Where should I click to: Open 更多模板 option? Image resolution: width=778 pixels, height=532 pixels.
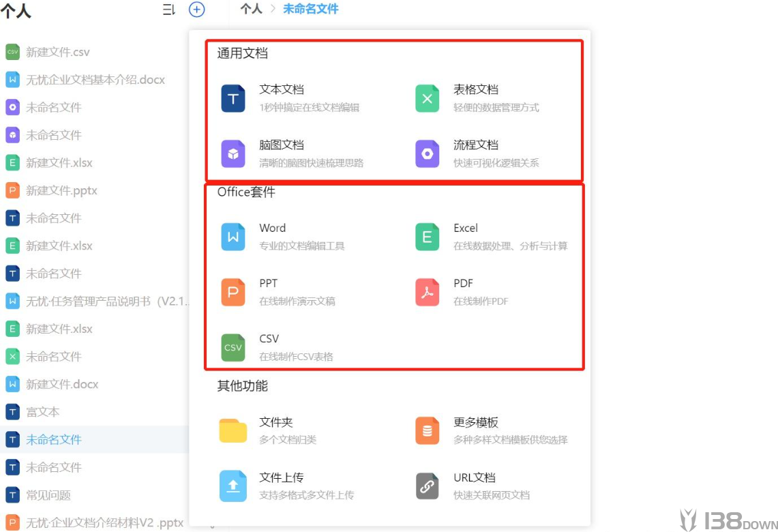click(475, 422)
